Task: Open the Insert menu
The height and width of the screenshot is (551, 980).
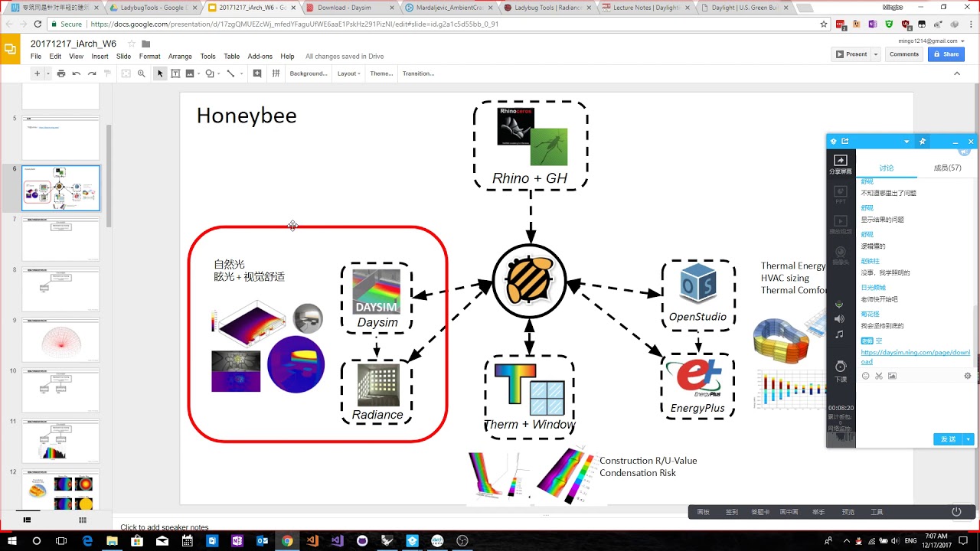Action: pos(100,57)
